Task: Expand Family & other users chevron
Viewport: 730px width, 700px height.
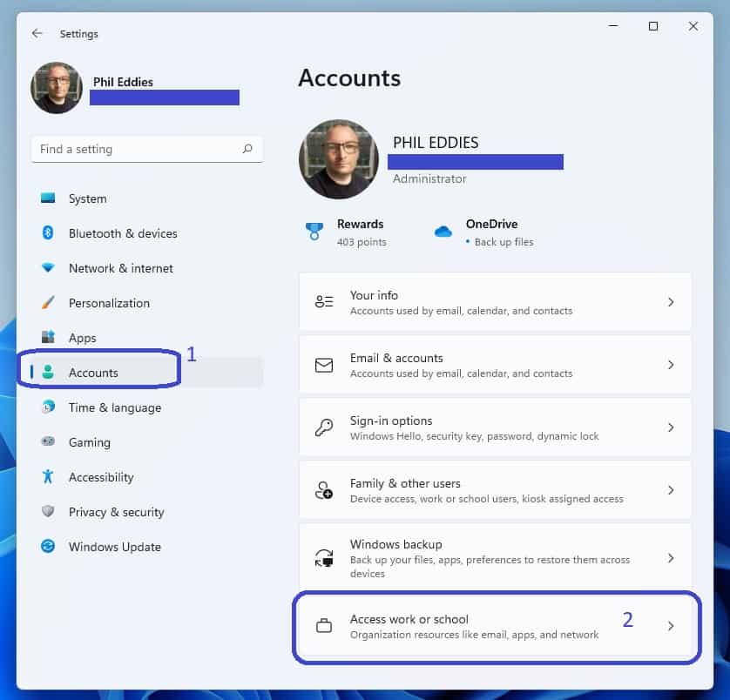Action: click(671, 490)
